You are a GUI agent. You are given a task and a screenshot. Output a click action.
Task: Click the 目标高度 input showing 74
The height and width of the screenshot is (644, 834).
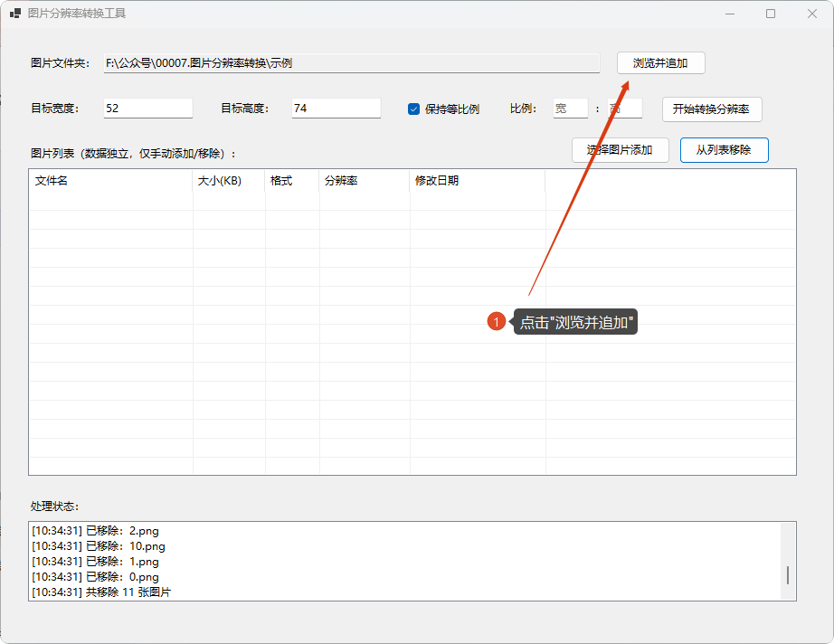pyautogui.click(x=336, y=109)
